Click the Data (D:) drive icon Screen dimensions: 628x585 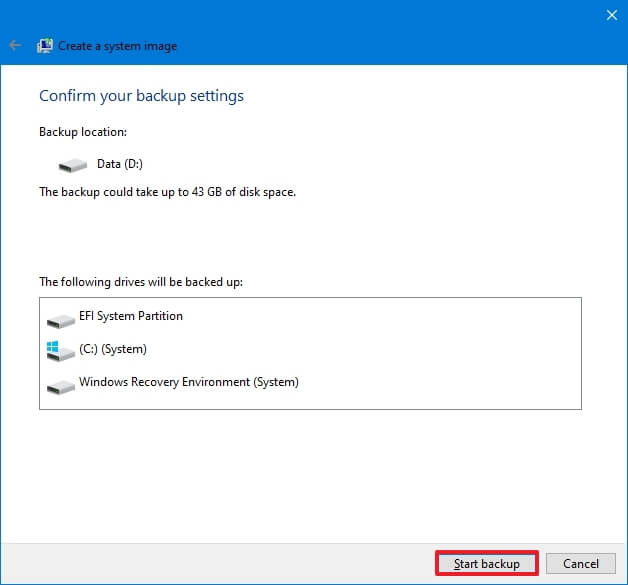(x=73, y=165)
